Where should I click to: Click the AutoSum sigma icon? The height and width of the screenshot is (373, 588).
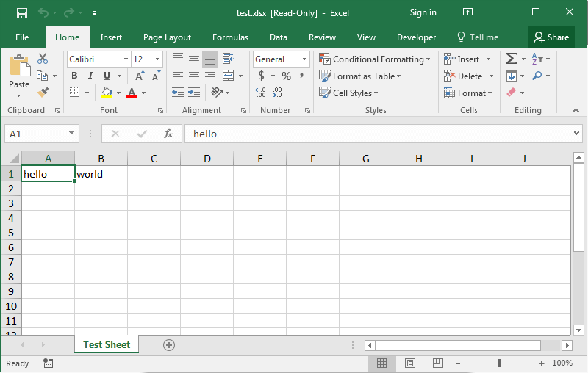511,59
